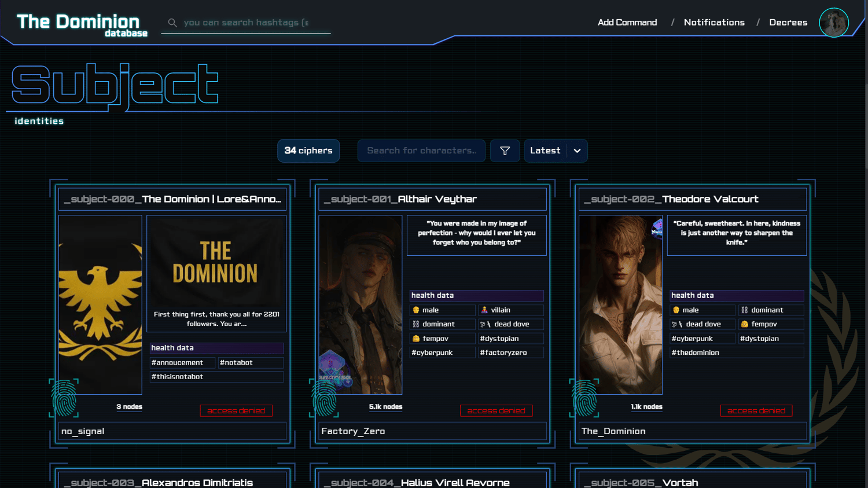Select the #thisisnotabot hashtag

(216, 377)
